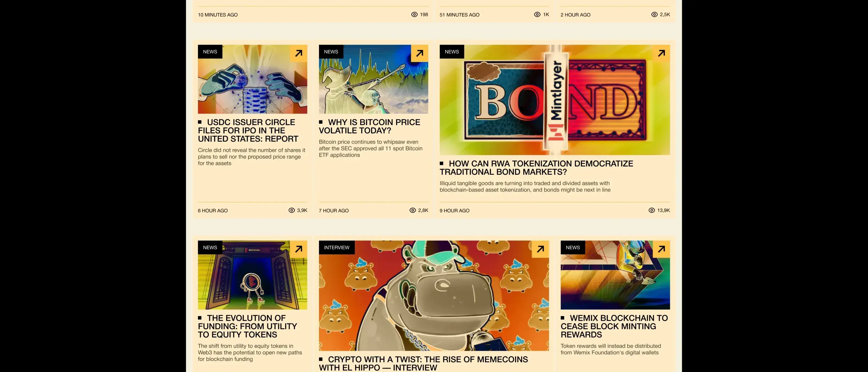Click views eye icon next to 3,9K
Viewport: 868px width, 372px height.
click(x=292, y=210)
